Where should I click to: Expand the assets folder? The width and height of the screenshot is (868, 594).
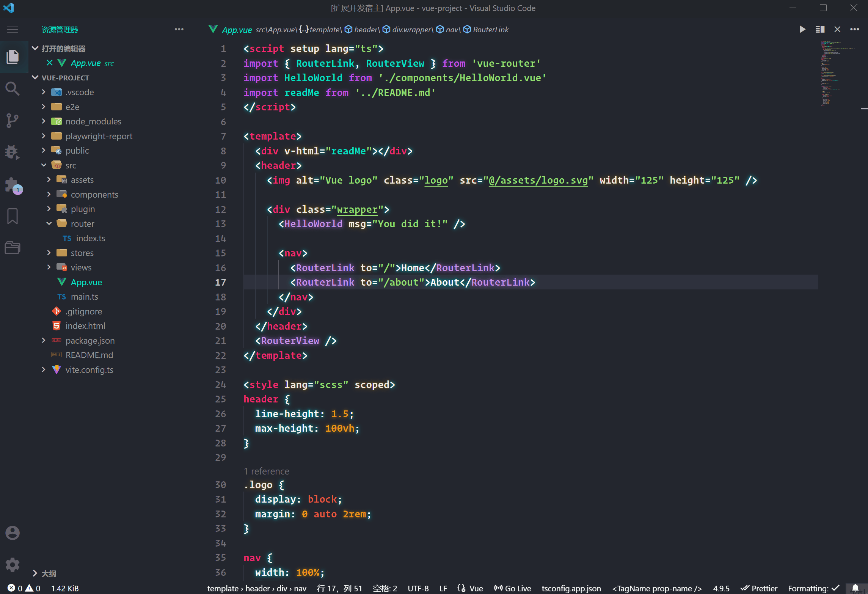tap(49, 179)
